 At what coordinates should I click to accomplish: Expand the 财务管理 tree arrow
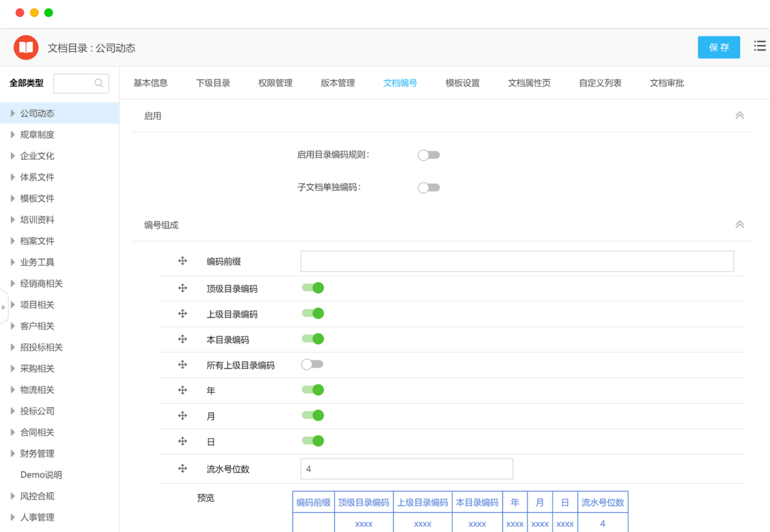point(13,453)
